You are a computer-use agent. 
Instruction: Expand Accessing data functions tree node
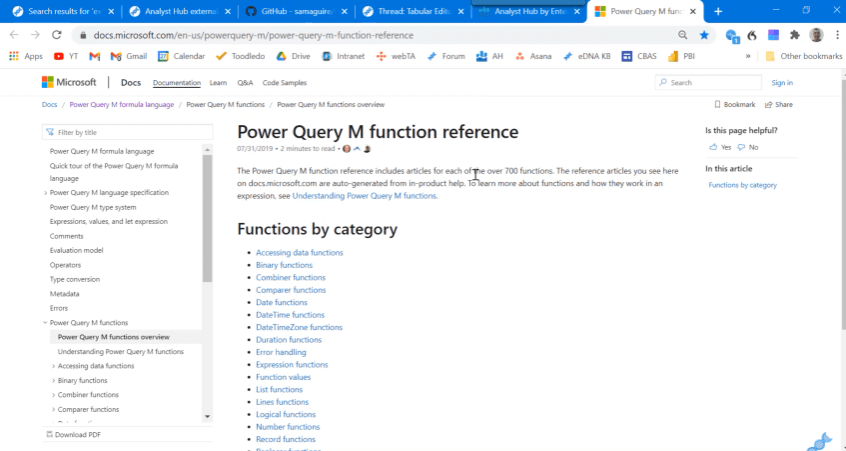53,366
